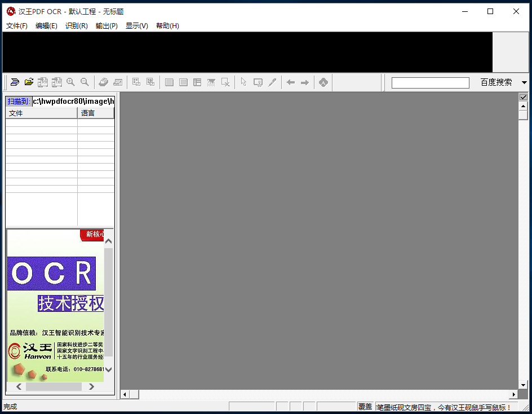The width and height of the screenshot is (532, 414).
Task: Select the arrow pointer tool
Action: [x=243, y=82]
